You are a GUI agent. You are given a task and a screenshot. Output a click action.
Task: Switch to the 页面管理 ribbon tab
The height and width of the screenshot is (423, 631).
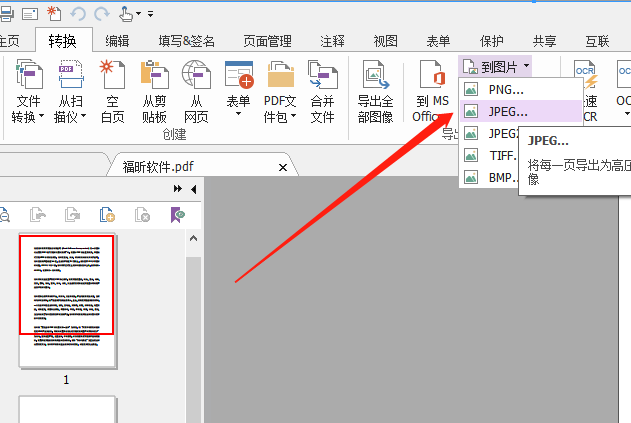[x=267, y=41]
